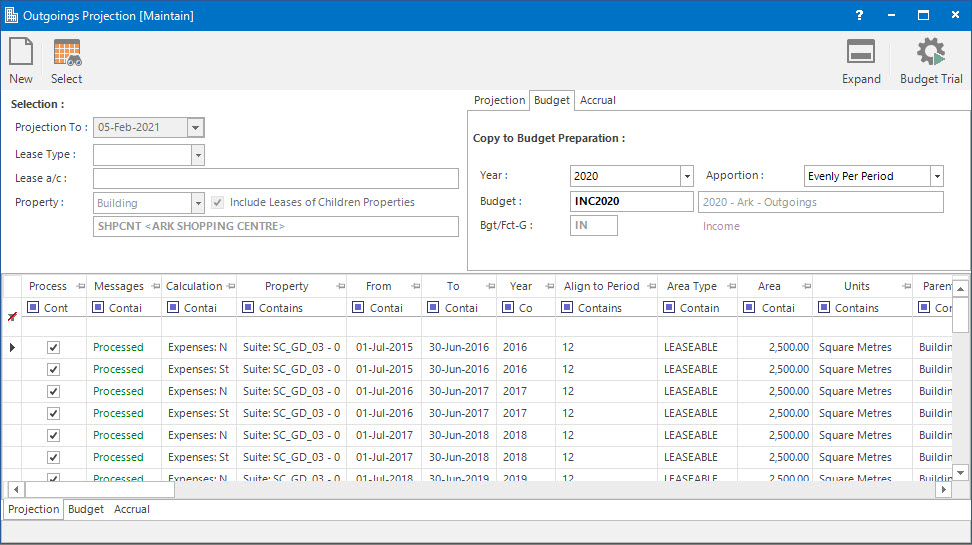Image resolution: width=972 pixels, height=545 pixels.
Task: Click the pin icon in Process column header
Action: pyautogui.click(x=80, y=287)
